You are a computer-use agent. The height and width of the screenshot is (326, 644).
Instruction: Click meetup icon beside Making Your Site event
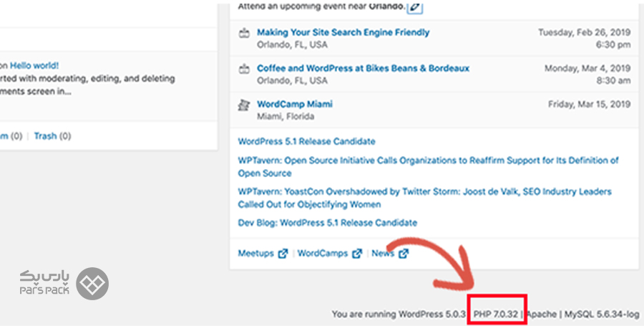coord(244,33)
